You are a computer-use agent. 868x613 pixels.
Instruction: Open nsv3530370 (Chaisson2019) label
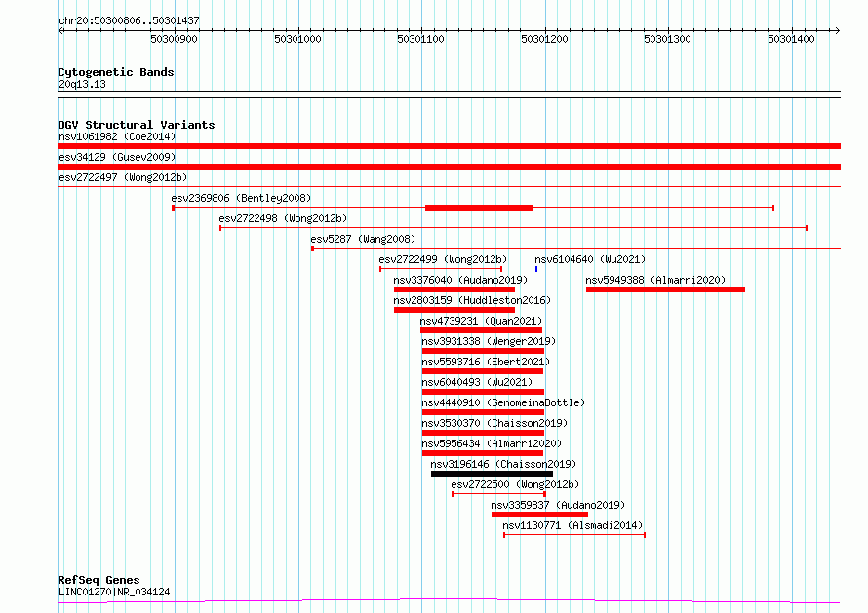click(494, 423)
